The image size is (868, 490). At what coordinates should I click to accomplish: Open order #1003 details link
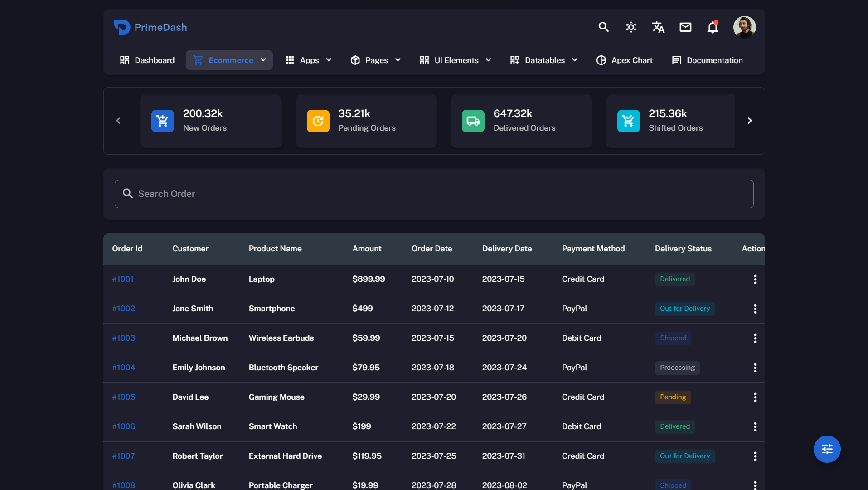(123, 338)
